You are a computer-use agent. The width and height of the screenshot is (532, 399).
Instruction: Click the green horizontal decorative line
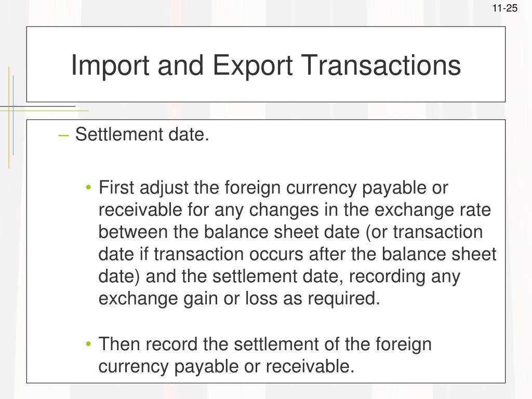point(45,111)
